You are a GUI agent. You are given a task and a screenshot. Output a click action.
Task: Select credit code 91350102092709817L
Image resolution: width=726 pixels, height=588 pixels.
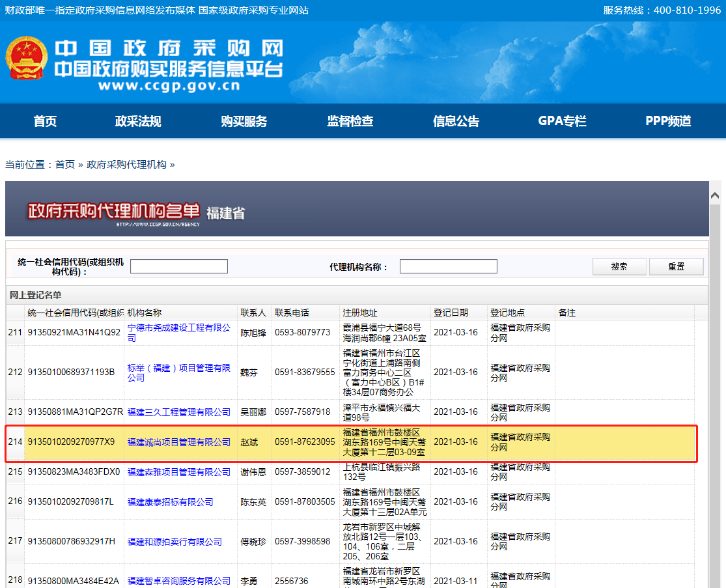tap(71, 501)
